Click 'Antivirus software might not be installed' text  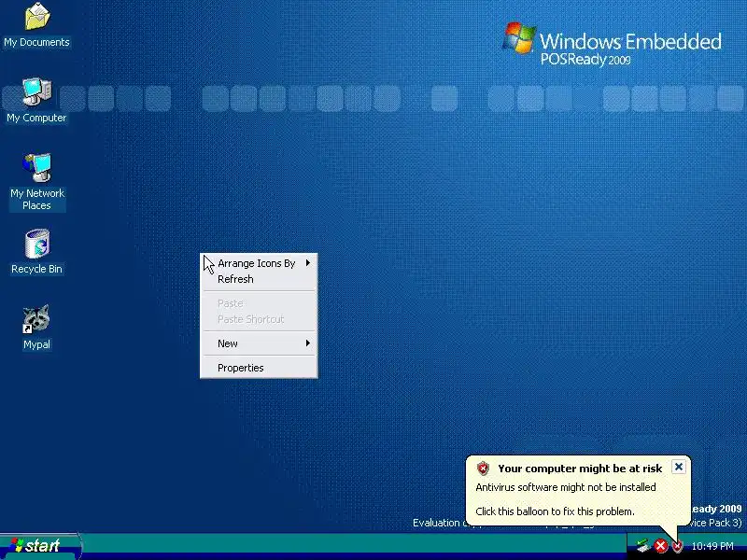pos(566,487)
